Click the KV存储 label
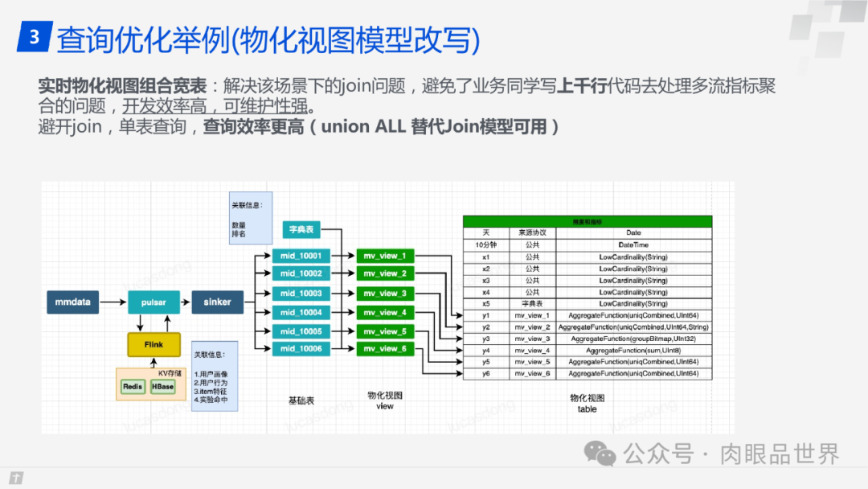 click(x=170, y=373)
